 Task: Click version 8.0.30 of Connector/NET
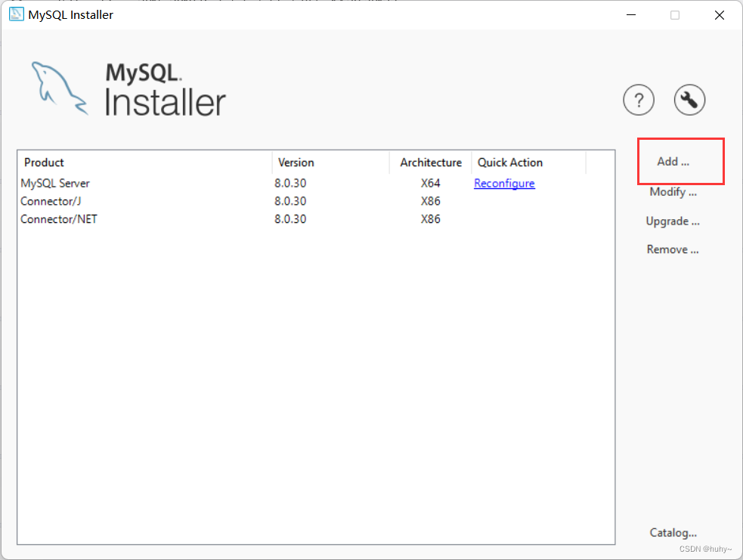point(290,219)
